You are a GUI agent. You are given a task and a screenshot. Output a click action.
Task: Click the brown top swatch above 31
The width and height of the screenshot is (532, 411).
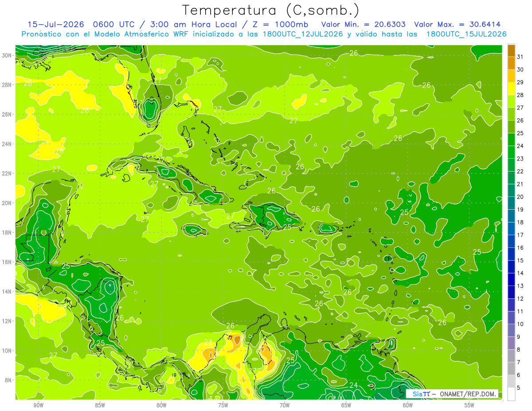click(511, 51)
